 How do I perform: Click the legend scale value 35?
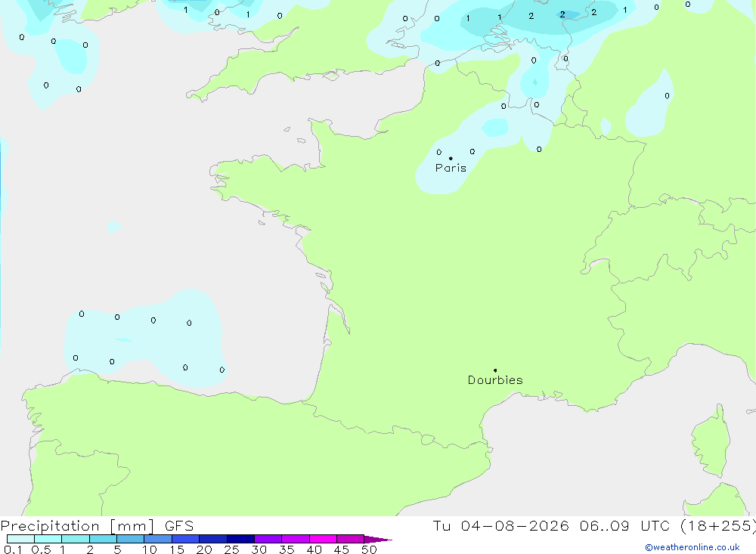[287, 549]
